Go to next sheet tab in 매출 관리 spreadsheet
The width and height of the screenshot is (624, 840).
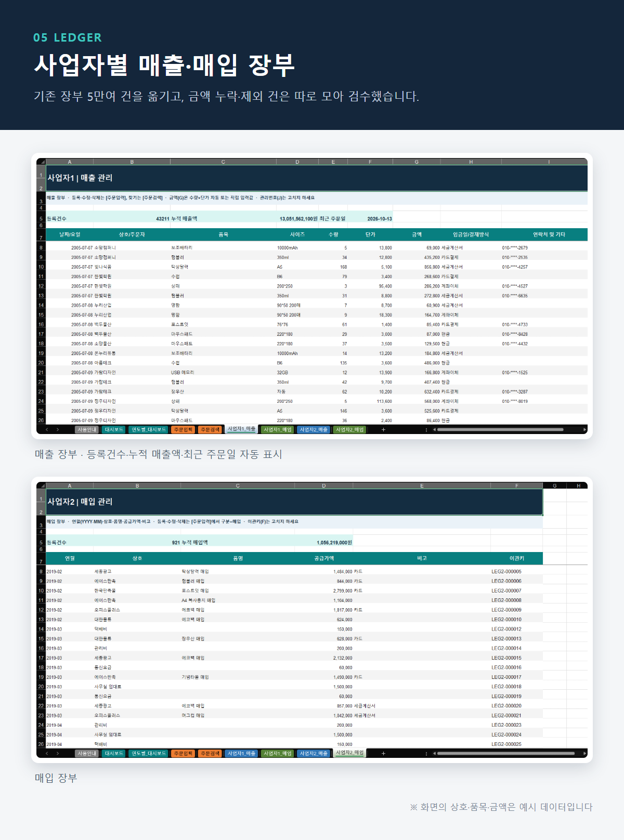pyautogui.click(x=58, y=430)
